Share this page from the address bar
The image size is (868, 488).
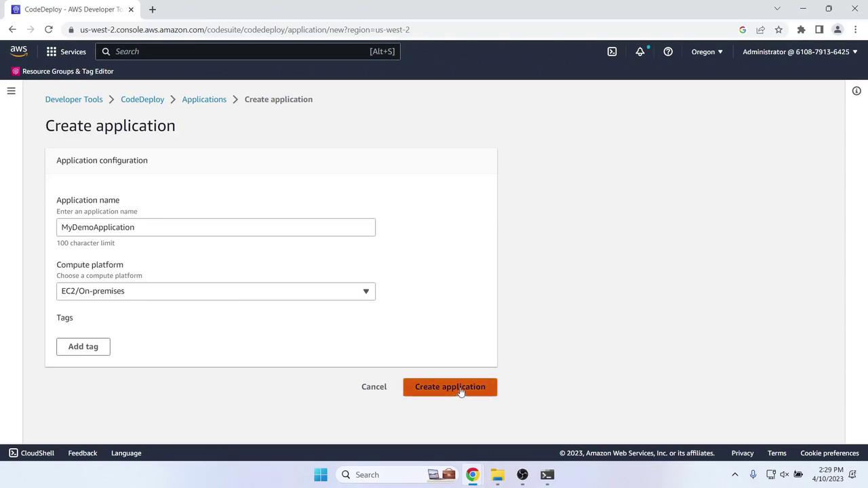click(760, 30)
